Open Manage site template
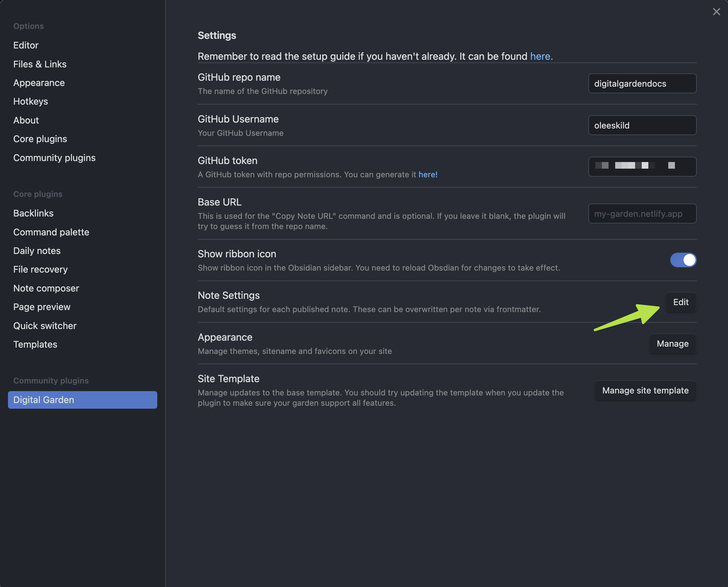 tap(645, 390)
